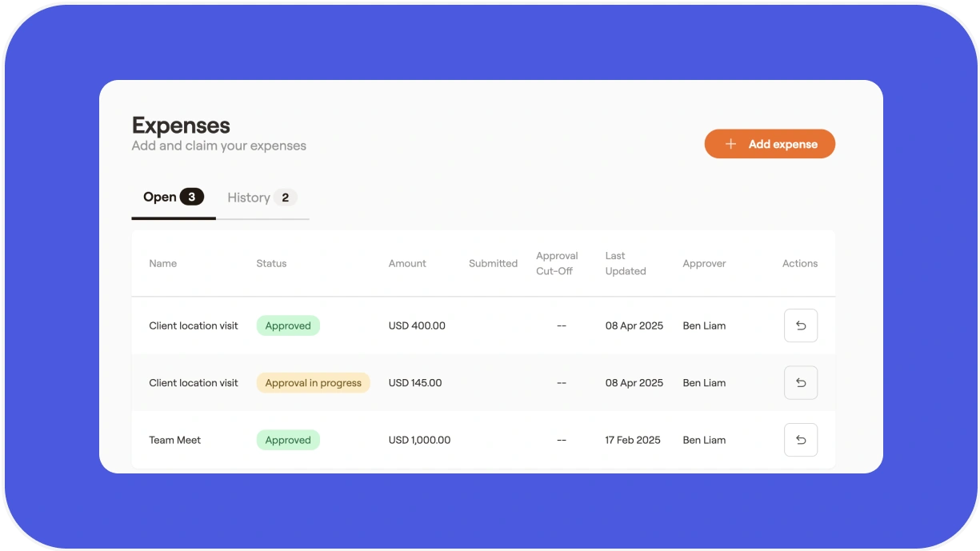Click the undo icon for the first Client location visit
Screen dimensions: 980x551
click(x=801, y=325)
